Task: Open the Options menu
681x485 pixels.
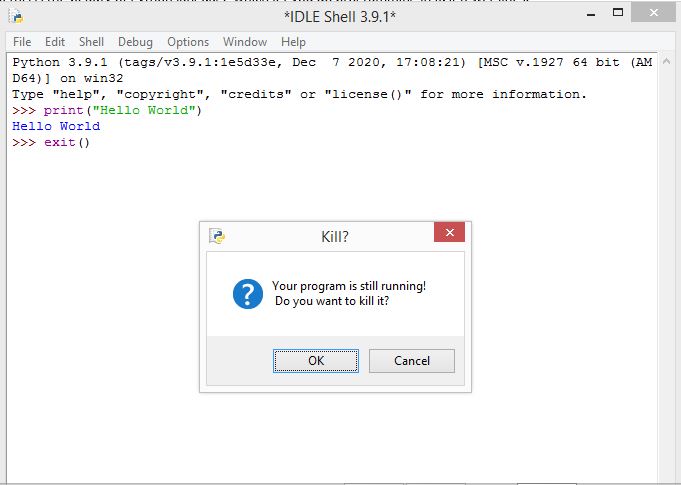Action: pyautogui.click(x=188, y=42)
